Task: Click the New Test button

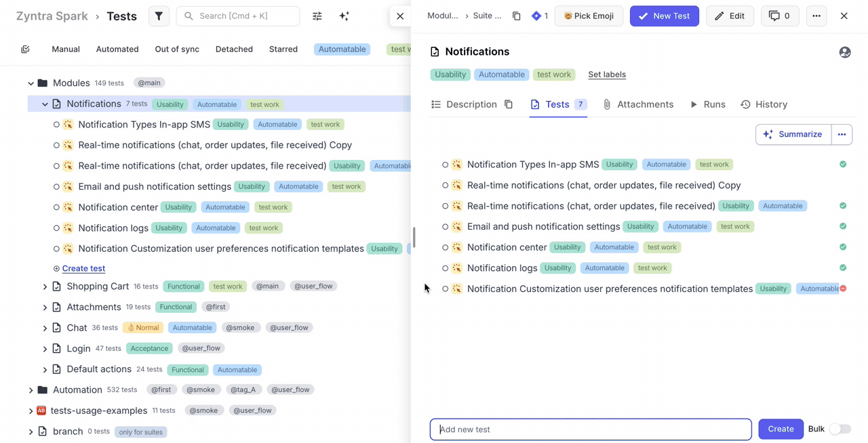Action: 664,16
